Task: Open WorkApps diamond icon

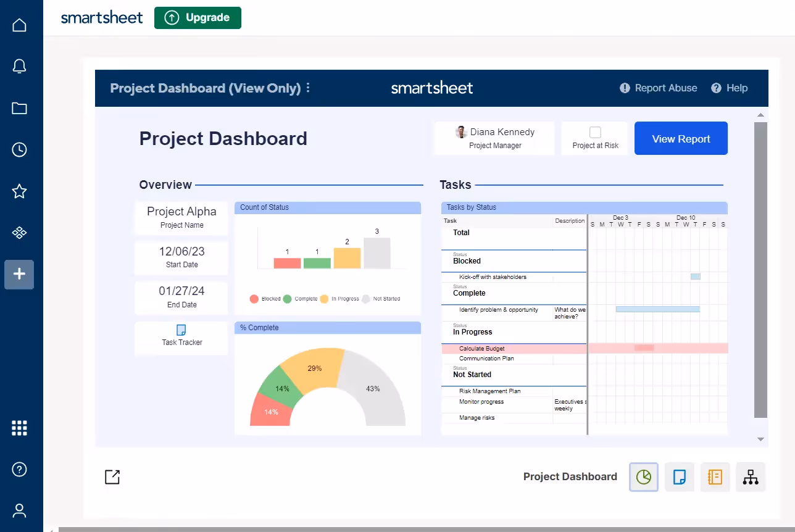Action: coord(19,233)
